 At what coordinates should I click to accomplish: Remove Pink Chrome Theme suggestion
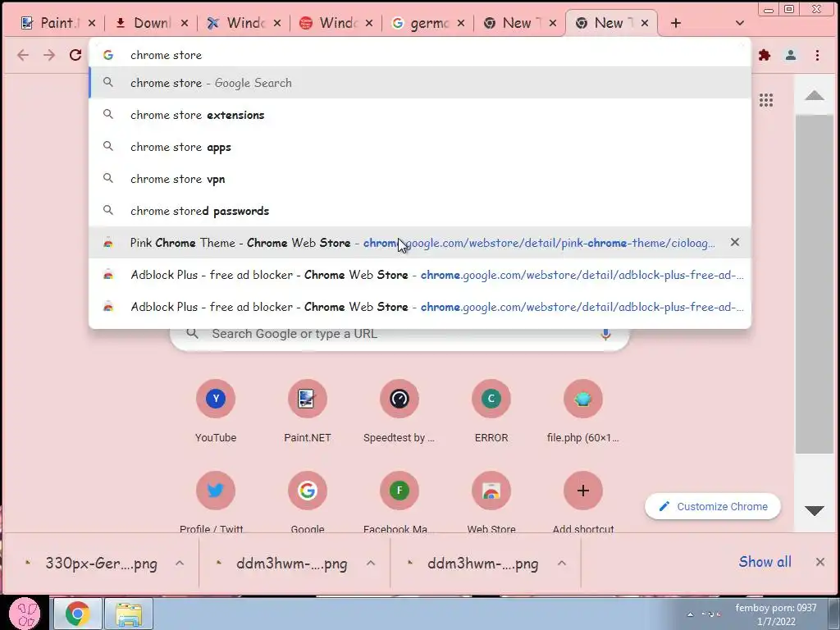point(735,242)
